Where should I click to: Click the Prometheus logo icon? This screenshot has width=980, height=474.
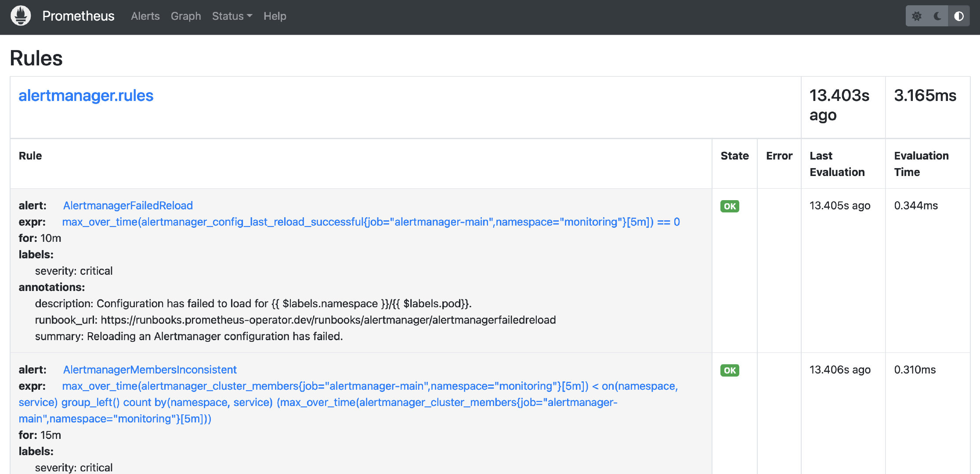click(x=20, y=16)
